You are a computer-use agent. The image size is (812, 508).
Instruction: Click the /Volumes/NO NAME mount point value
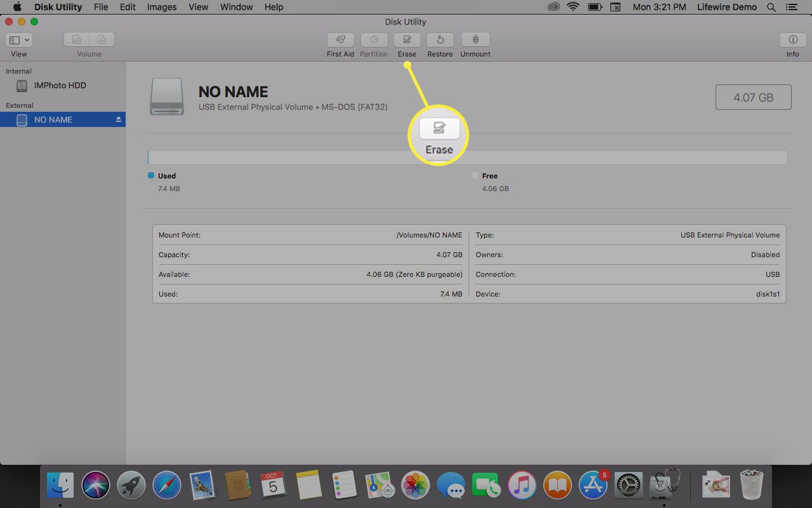pyautogui.click(x=429, y=235)
